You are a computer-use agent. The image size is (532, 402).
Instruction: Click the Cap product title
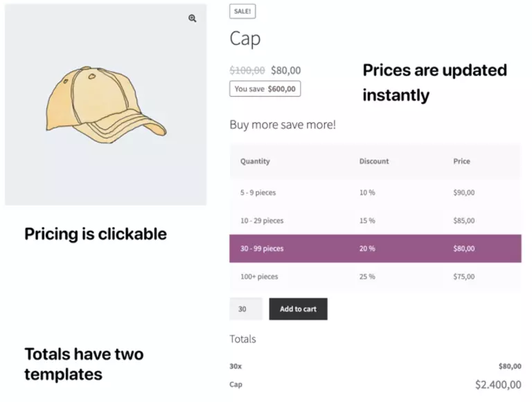[x=245, y=39]
